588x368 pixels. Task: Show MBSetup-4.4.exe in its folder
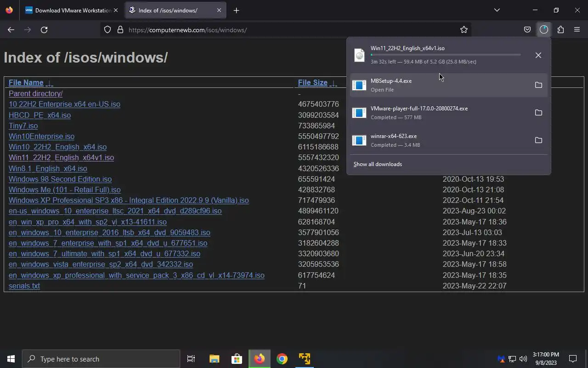pyautogui.click(x=538, y=85)
